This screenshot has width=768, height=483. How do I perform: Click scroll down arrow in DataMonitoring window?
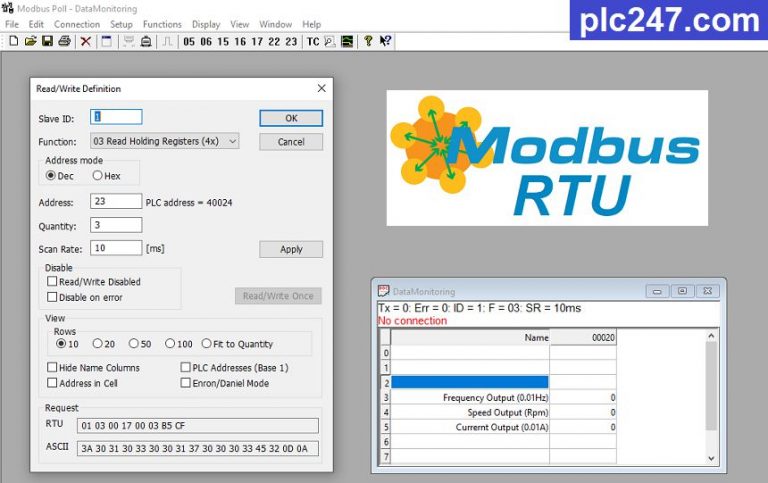[x=711, y=459]
